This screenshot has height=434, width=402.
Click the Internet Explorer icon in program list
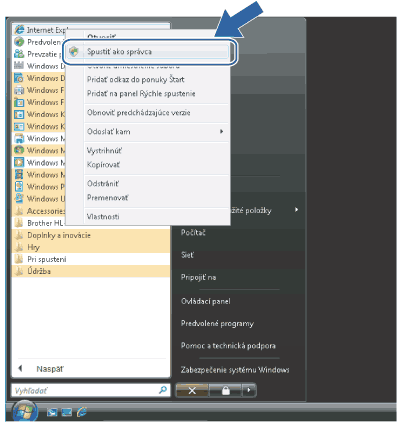click(19, 30)
